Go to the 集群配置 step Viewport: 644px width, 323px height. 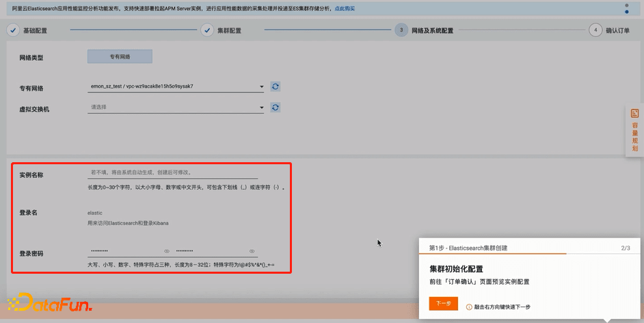coord(221,30)
